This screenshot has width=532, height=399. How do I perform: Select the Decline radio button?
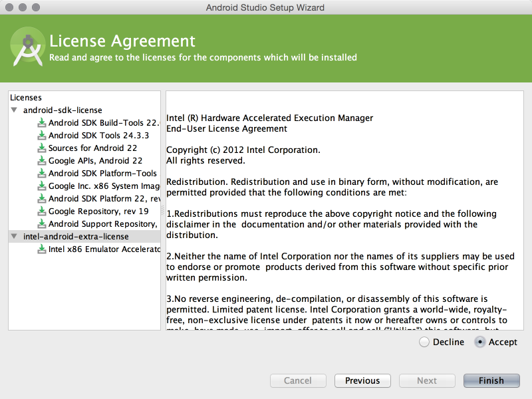tap(424, 342)
